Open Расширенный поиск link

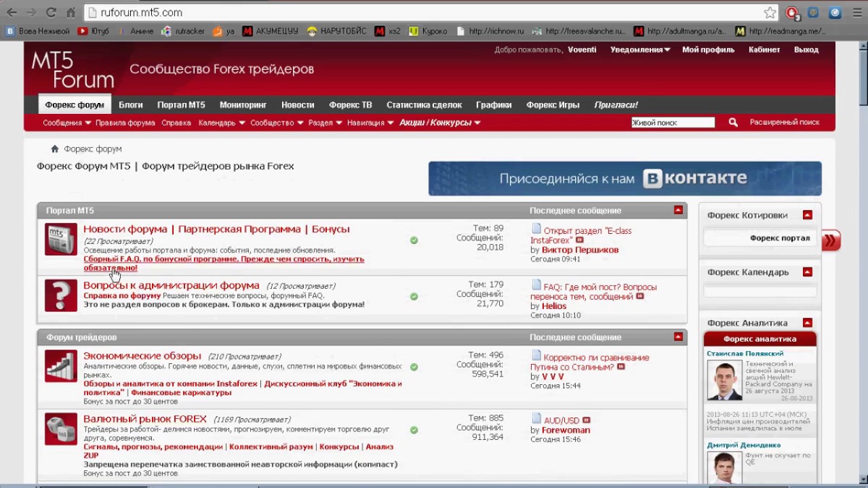tap(785, 123)
